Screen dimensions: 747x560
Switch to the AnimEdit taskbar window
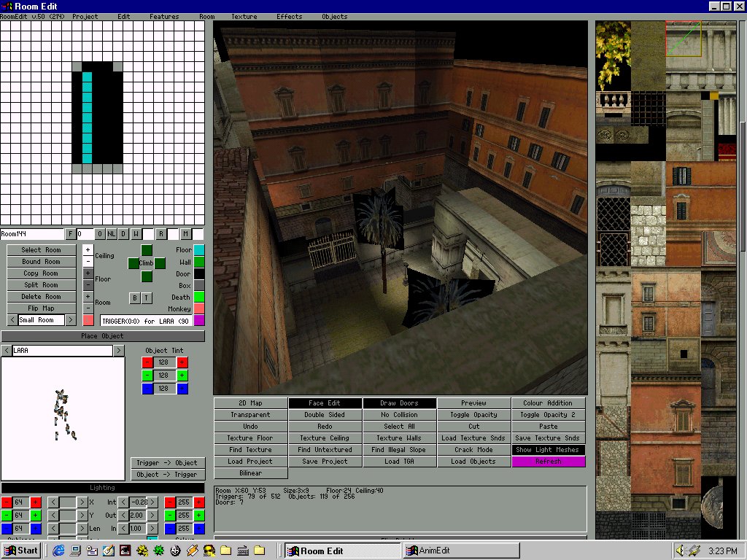coord(461,551)
